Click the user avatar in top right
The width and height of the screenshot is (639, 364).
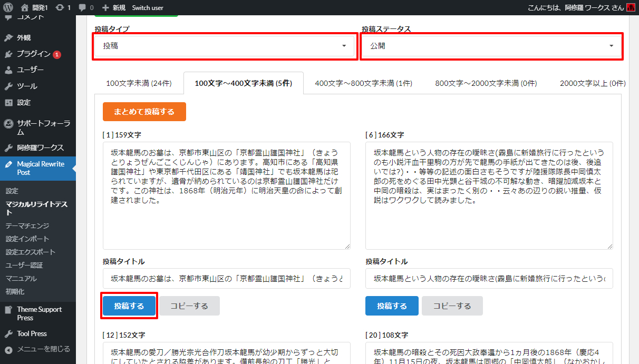point(631,8)
